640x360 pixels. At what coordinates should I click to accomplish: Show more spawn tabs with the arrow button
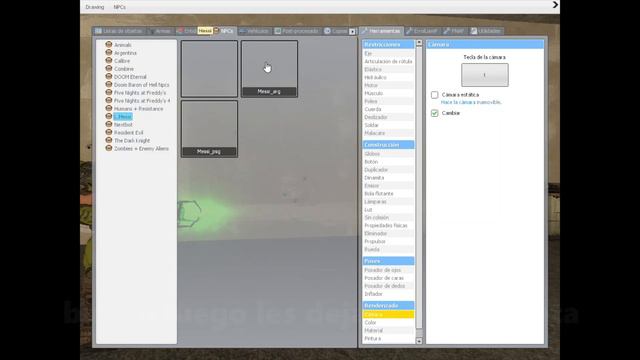(352, 31)
